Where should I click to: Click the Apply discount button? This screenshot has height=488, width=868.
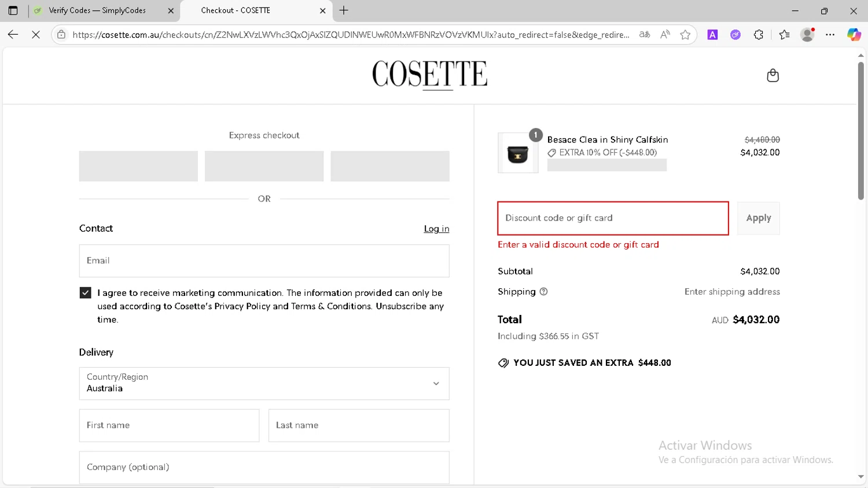(x=759, y=218)
